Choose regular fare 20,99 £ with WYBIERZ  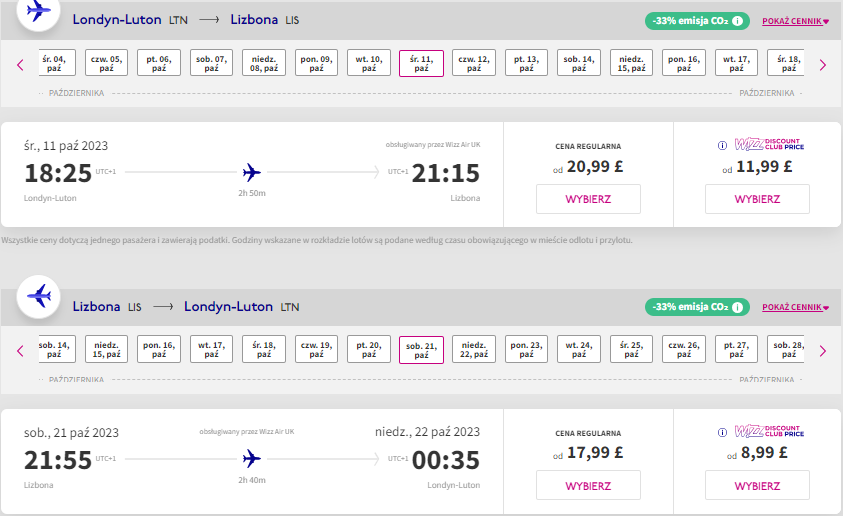[588, 199]
